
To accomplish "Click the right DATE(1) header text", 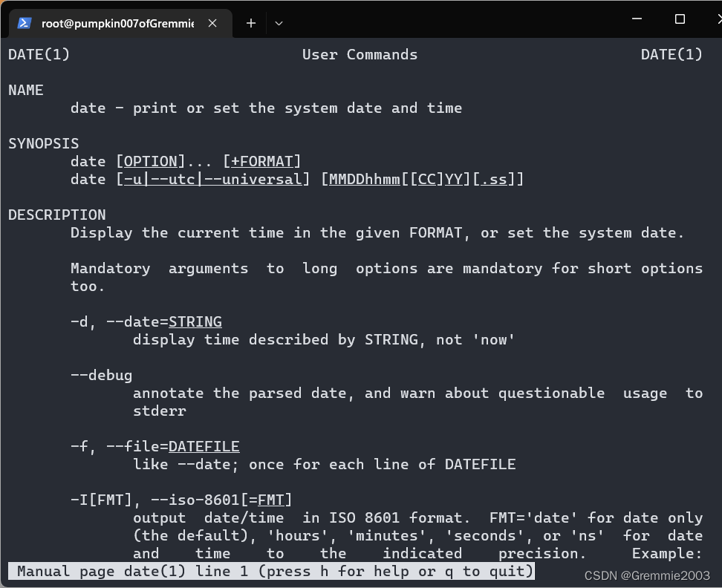I will pyautogui.click(x=671, y=55).
